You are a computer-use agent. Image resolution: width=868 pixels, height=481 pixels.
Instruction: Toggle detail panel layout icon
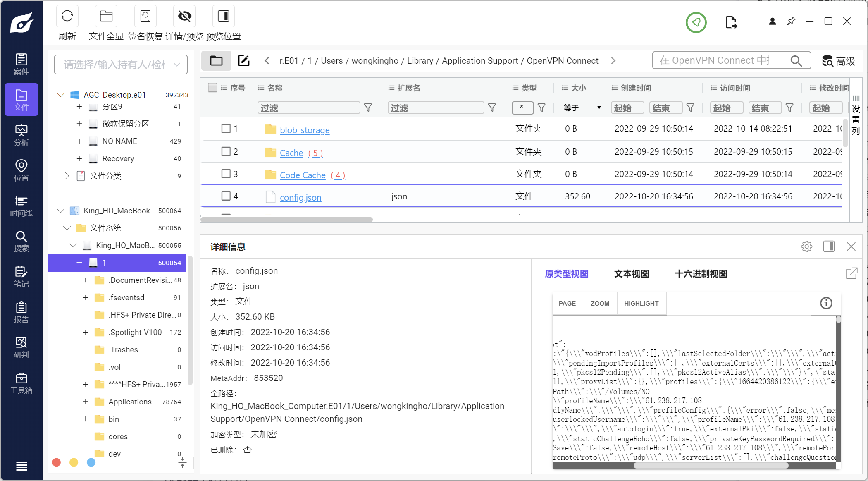829,246
